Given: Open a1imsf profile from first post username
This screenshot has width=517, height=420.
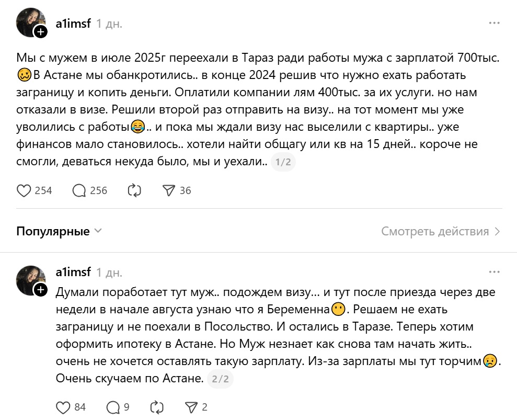Looking at the screenshot, I should 73,24.
